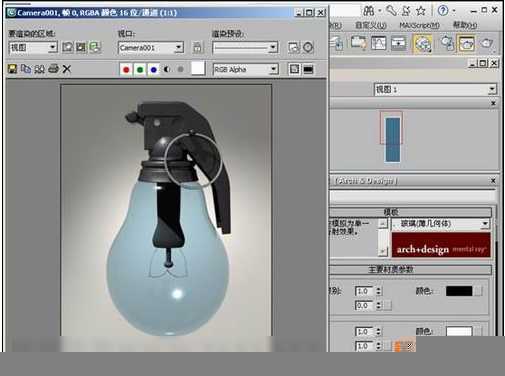This screenshot has width=505, height=376.
Task: Open the Schematic View icon
Action: click(x=399, y=43)
